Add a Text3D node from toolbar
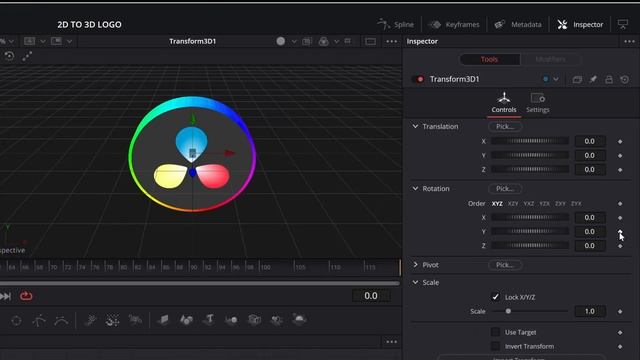640x360 pixels. pyautogui.click(x=209, y=320)
